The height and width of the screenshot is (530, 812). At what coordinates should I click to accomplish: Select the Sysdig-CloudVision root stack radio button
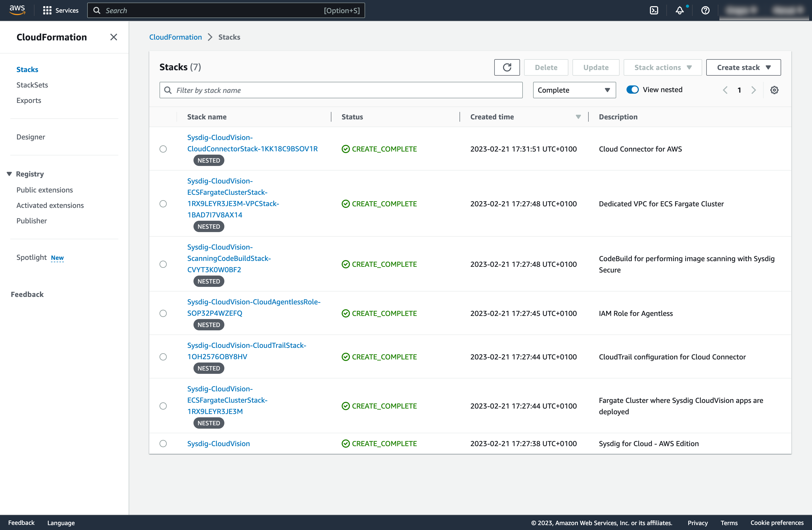pyautogui.click(x=163, y=443)
